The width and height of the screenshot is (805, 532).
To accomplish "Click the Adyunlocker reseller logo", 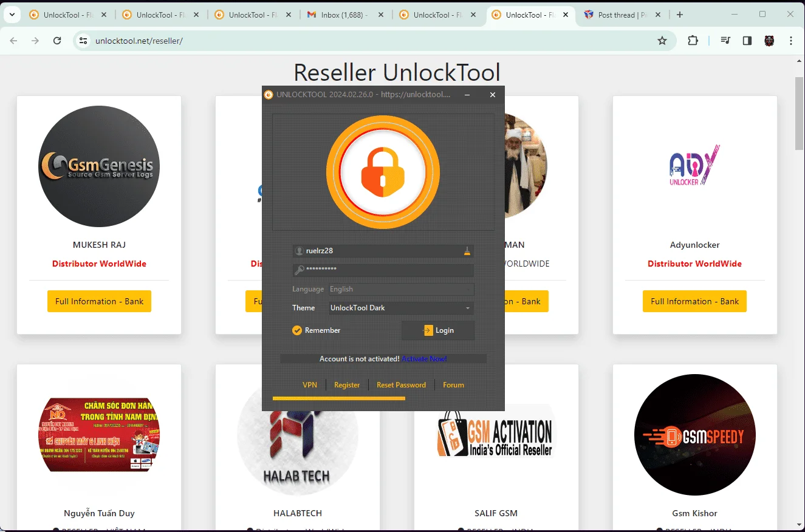I will point(694,165).
